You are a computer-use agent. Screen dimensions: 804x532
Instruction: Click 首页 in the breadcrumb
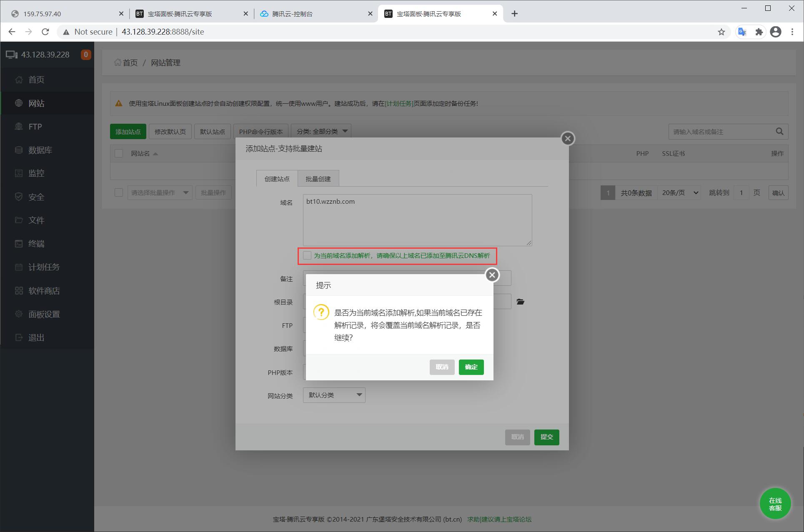click(130, 62)
